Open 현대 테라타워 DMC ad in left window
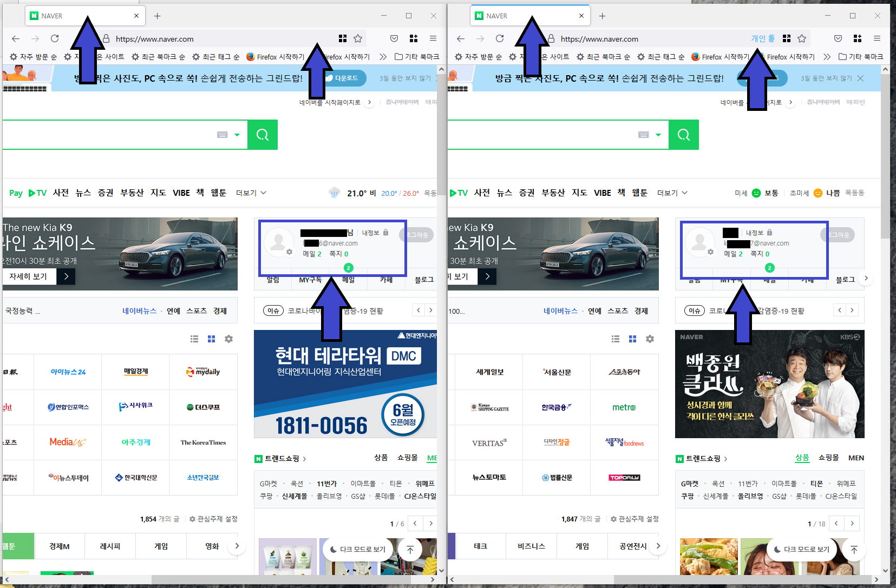896x588 pixels. pos(345,384)
